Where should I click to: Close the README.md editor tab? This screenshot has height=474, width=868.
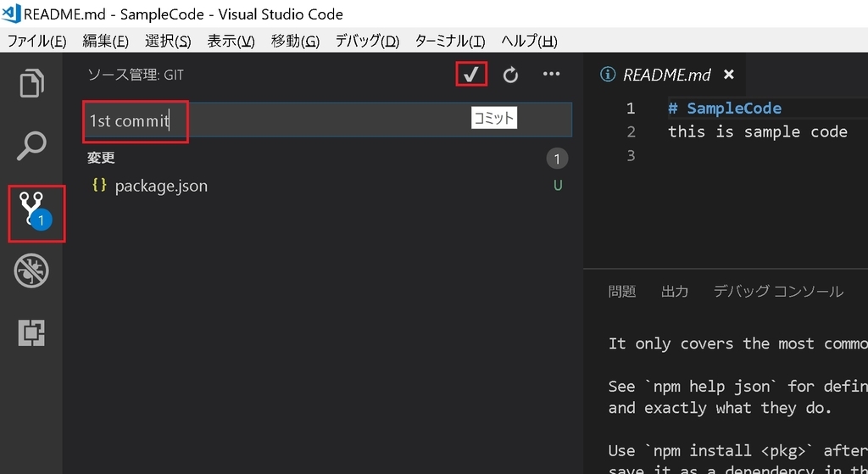[729, 75]
